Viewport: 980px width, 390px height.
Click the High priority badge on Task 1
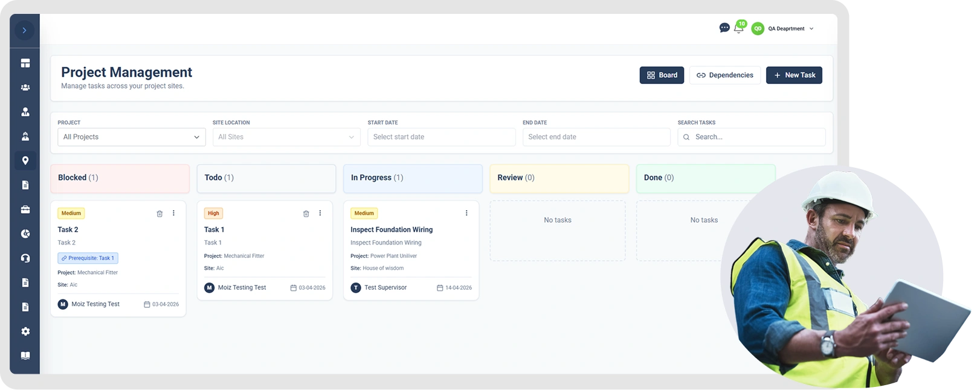tap(213, 213)
